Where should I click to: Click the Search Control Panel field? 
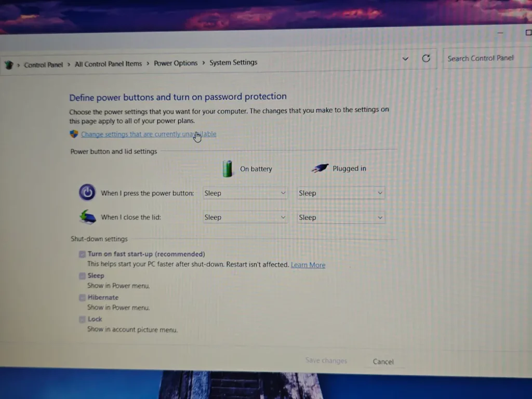(x=481, y=58)
